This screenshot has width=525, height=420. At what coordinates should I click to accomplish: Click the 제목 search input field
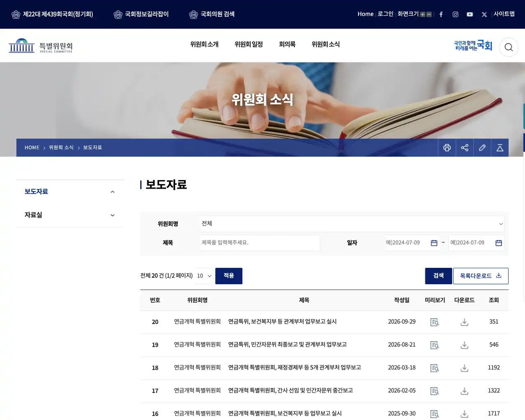click(260, 243)
